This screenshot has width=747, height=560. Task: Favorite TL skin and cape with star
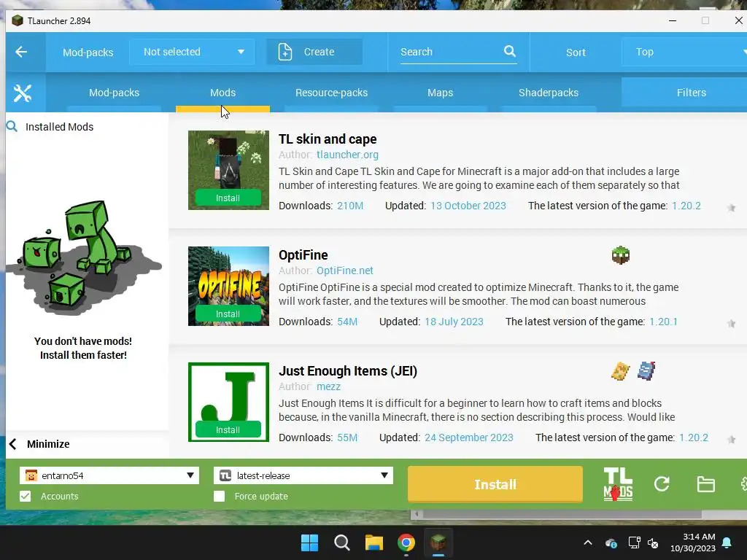tap(731, 208)
